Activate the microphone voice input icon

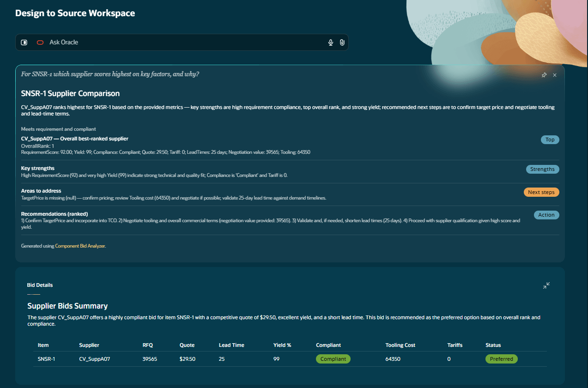(x=330, y=42)
